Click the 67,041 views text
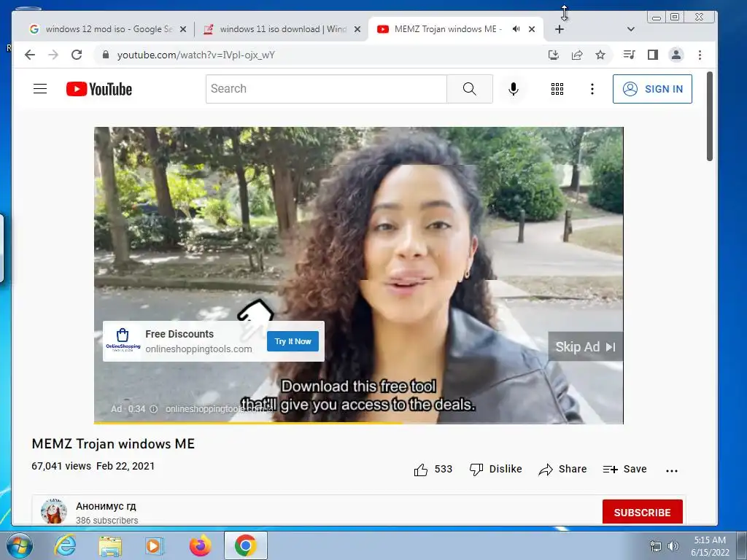The image size is (747, 560). click(x=61, y=466)
